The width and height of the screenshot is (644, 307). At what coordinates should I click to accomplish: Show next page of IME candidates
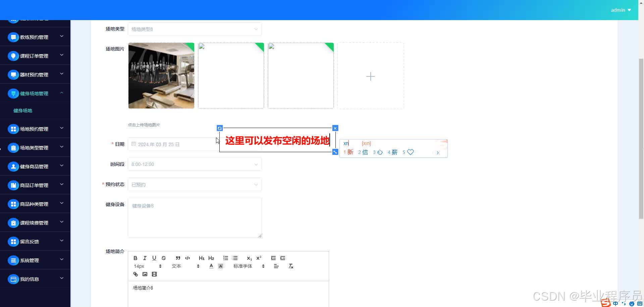438,153
